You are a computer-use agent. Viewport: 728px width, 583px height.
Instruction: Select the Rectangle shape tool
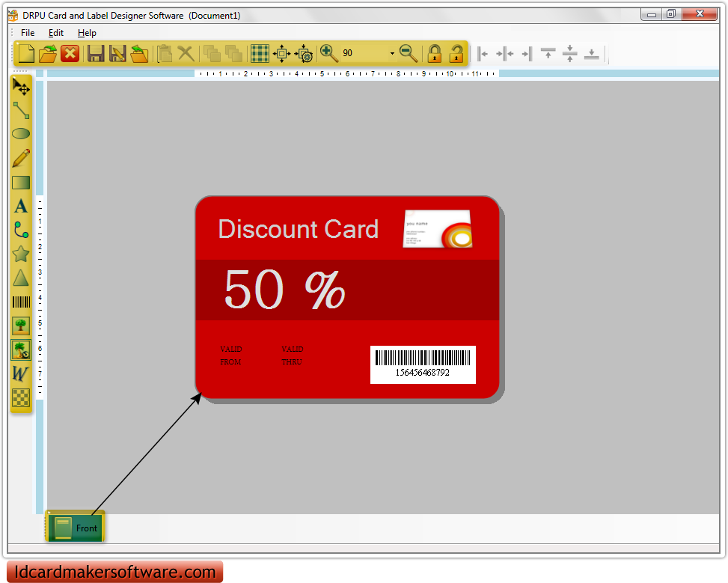pos(21,182)
